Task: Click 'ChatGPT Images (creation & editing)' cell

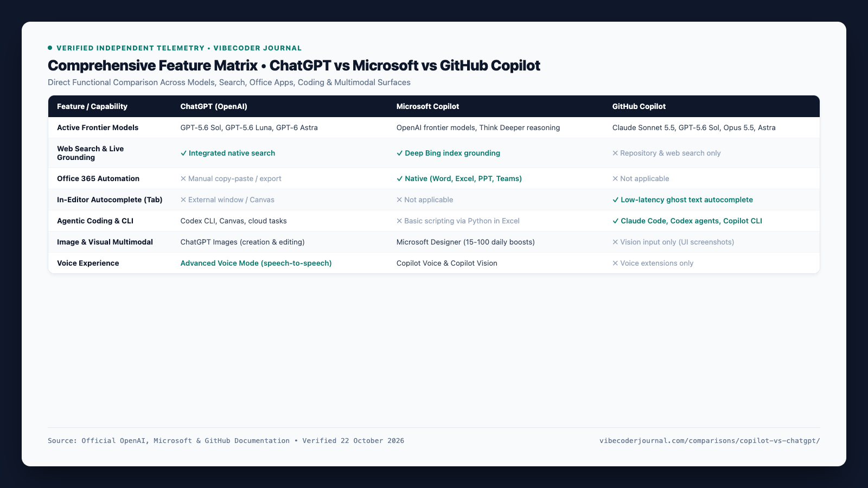Action: (242, 242)
